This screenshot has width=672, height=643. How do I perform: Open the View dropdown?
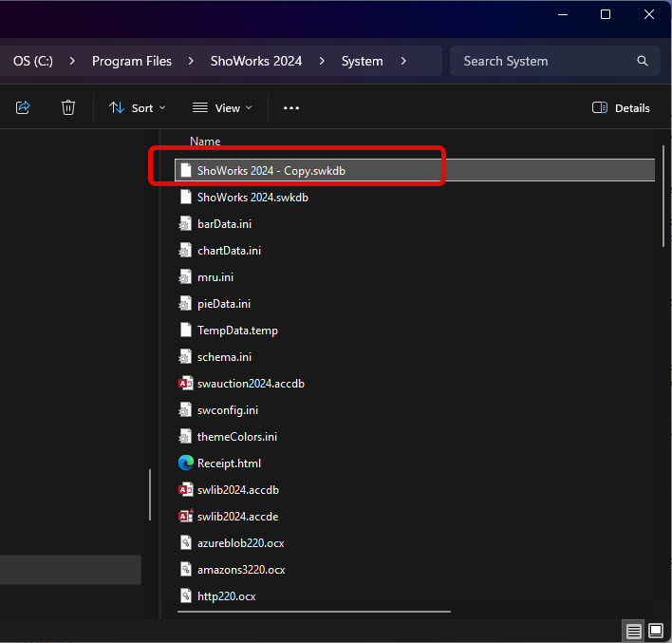coord(222,107)
